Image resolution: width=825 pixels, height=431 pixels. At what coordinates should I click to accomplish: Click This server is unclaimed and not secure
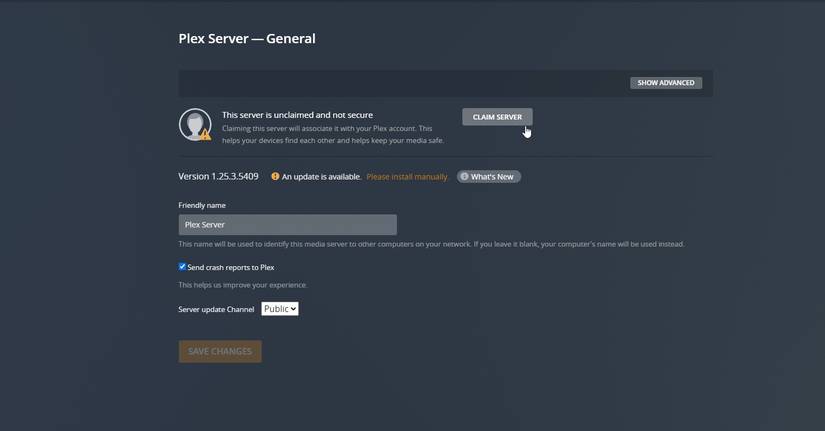(297, 115)
